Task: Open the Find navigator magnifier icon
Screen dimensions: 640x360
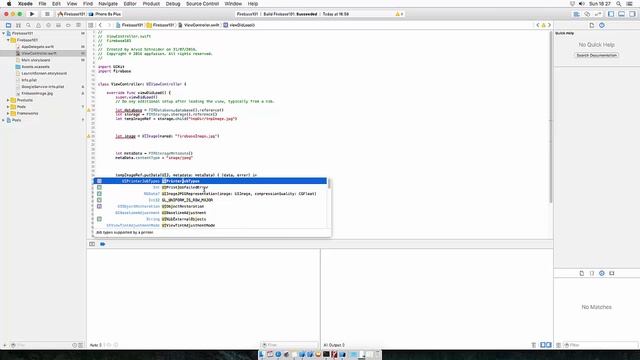Action: pos(28,25)
